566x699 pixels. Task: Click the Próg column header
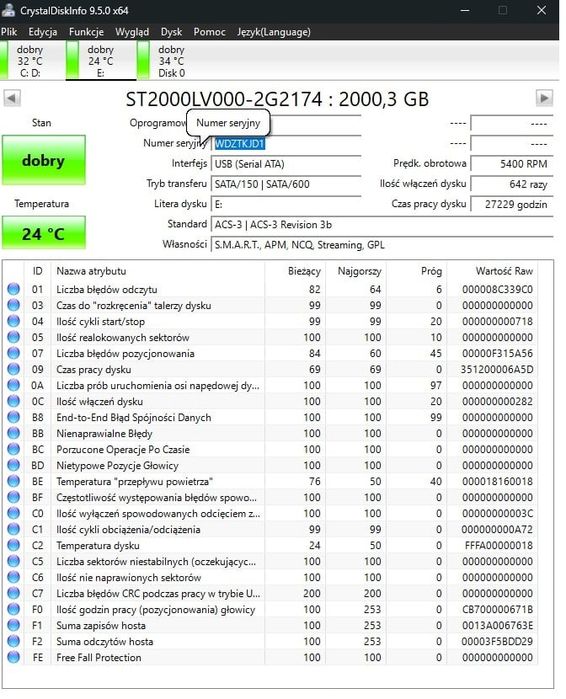416,271
